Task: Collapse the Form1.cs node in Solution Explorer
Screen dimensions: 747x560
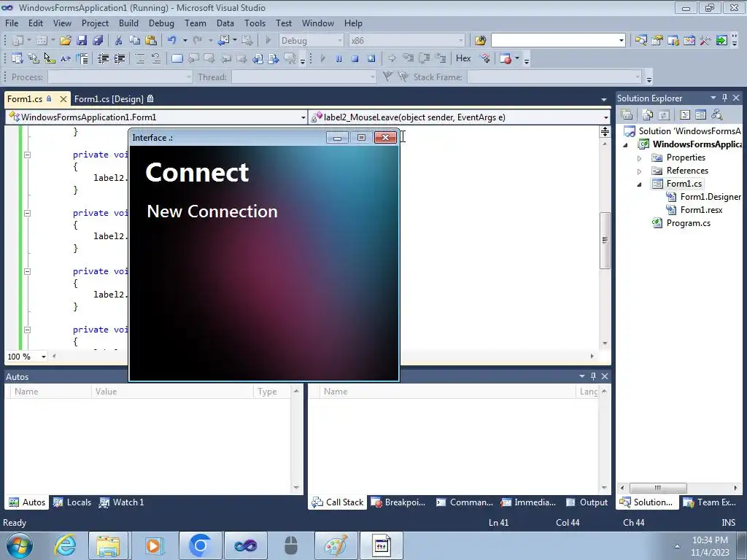Action: click(x=639, y=184)
